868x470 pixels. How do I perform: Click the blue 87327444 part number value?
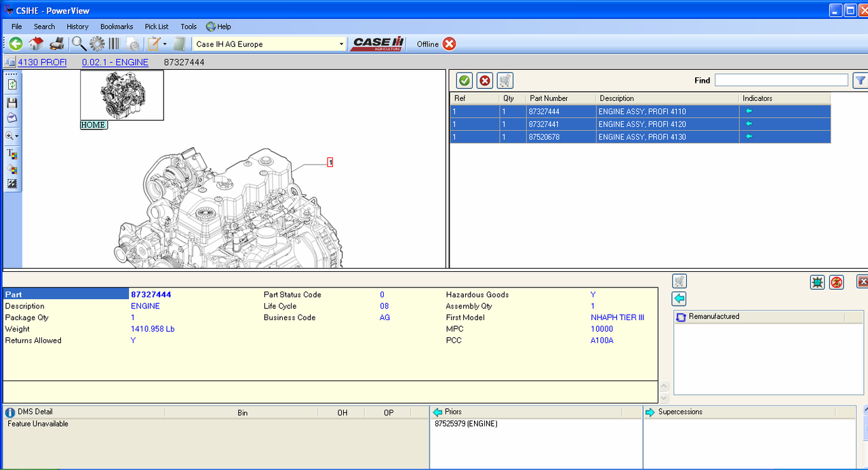(x=151, y=294)
